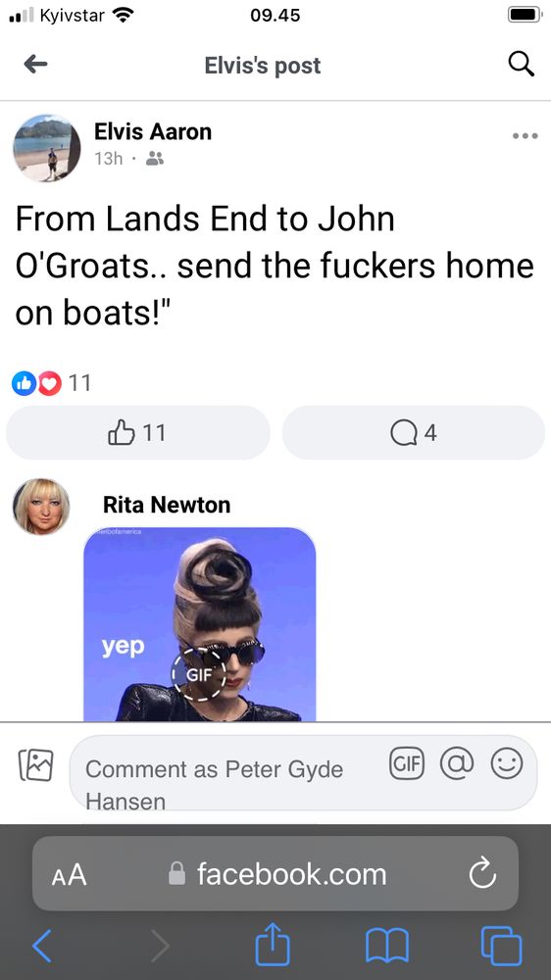The width and height of the screenshot is (551, 980).
Task: Open the three-dot post options menu
Action: (x=525, y=135)
